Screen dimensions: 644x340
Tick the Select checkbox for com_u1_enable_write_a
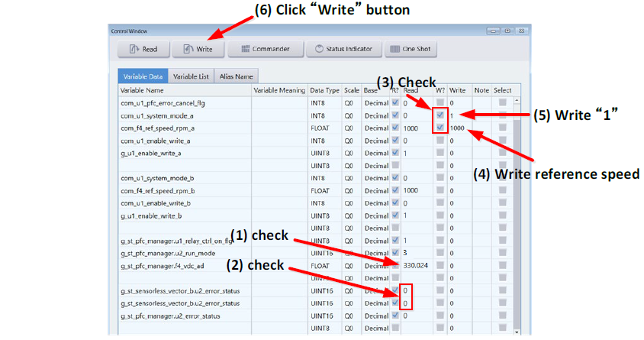pos(501,141)
